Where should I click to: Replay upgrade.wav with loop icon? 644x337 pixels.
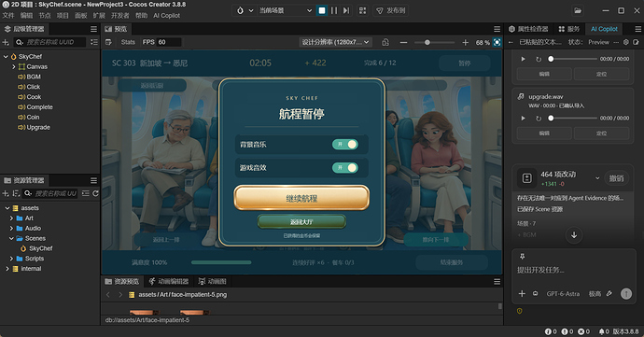click(x=539, y=119)
